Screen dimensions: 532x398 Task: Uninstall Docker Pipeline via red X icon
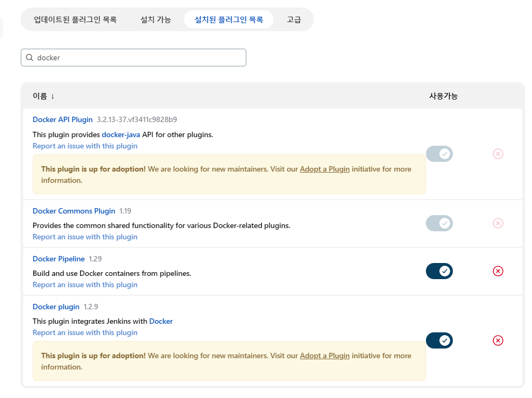click(x=498, y=271)
